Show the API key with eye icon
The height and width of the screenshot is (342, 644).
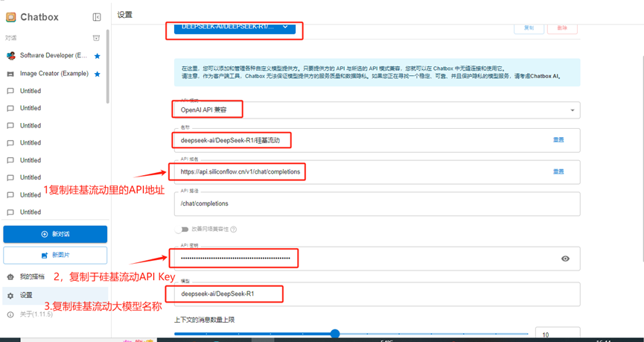click(x=566, y=259)
